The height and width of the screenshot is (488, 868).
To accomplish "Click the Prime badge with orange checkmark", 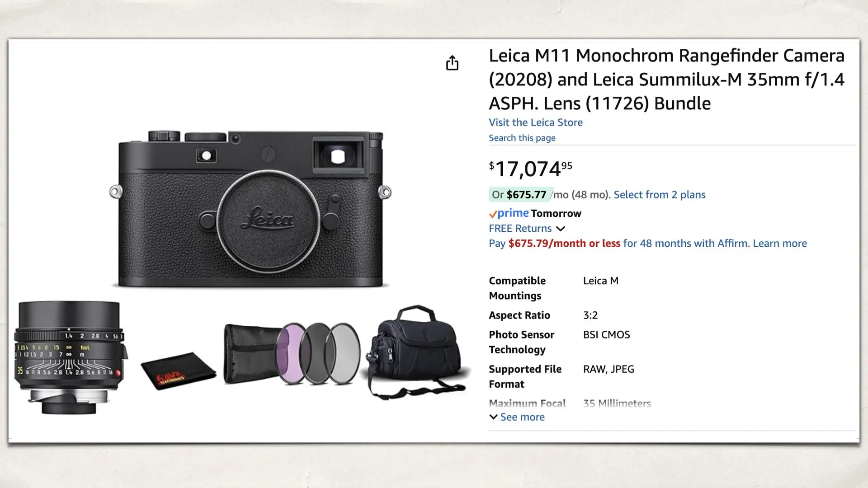I will pos(509,213).
